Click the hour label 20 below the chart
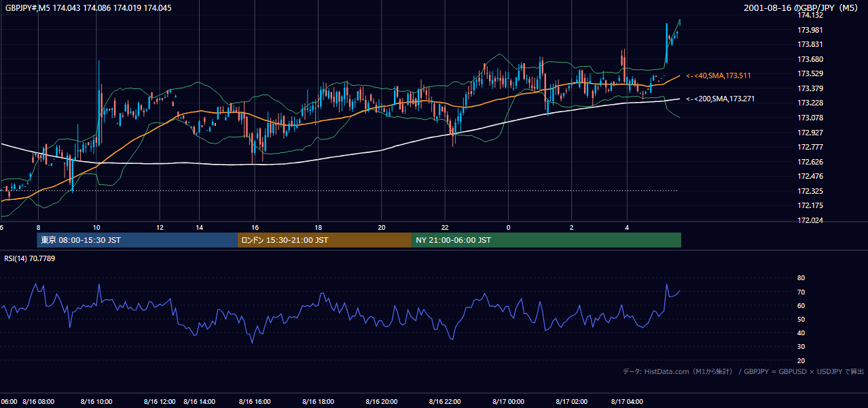868x408 pixels. [382, 227]
